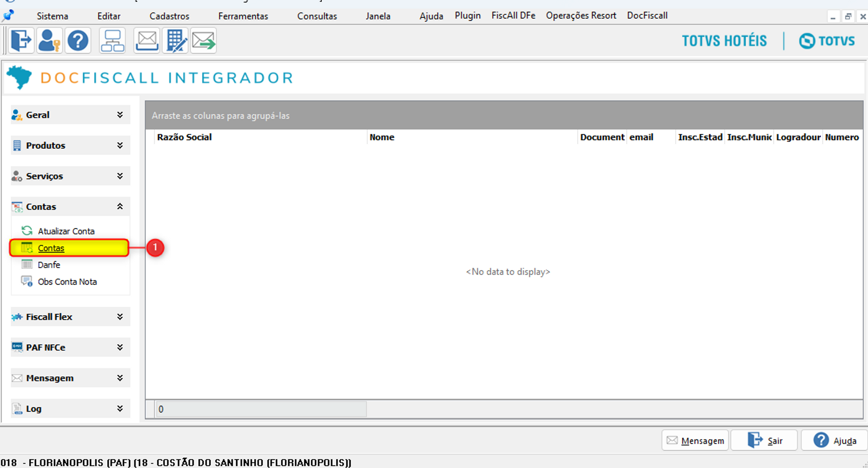This screenshot has width=868, height=468.
Task: Click the PAF NFCe section icon
Action: [x=17, y=347]
